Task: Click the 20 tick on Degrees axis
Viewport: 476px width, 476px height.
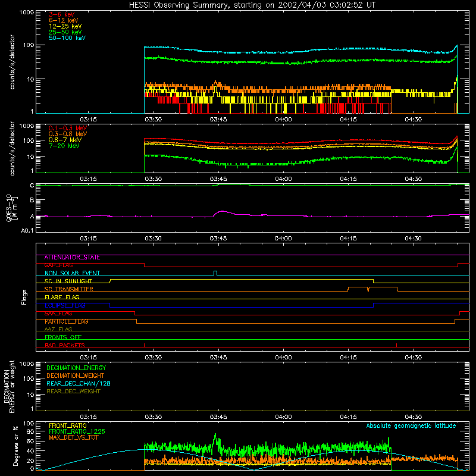Action: pyautogui.click(x=30, y=461)
